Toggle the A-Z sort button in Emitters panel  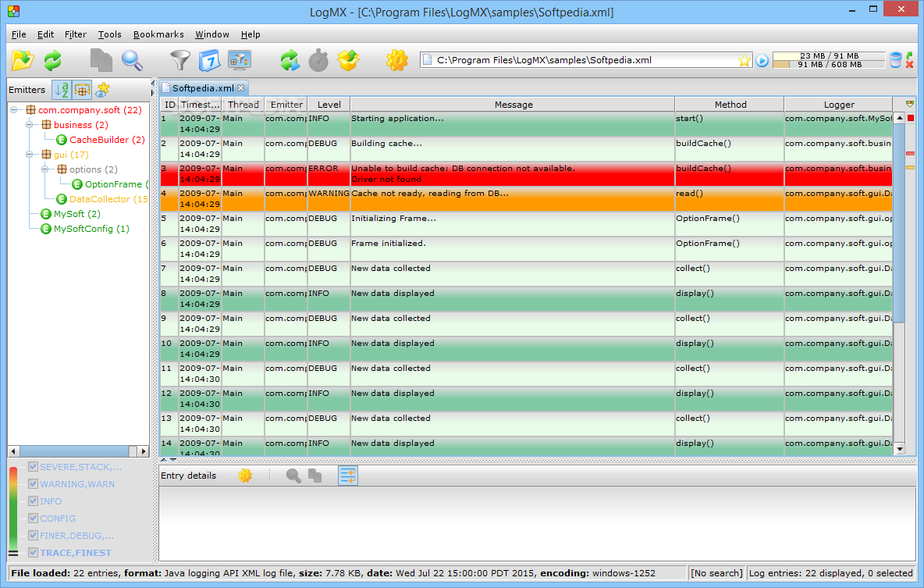pos(62,90)
